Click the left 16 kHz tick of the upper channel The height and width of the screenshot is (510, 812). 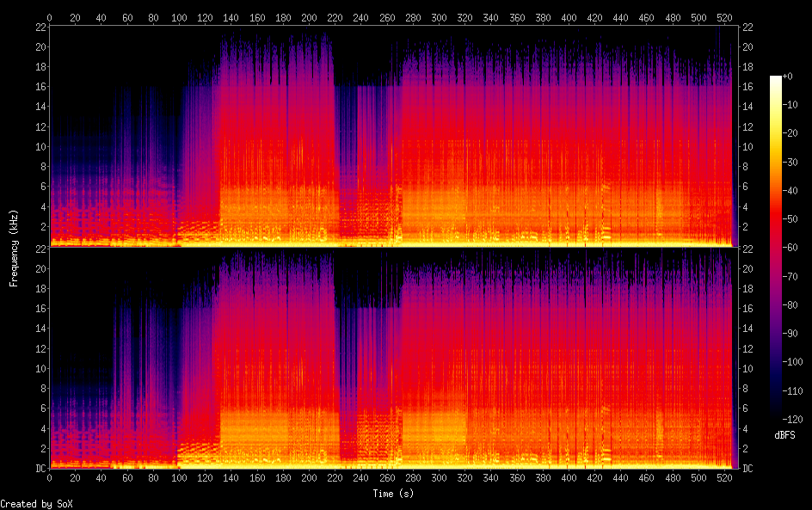point(40,87)
